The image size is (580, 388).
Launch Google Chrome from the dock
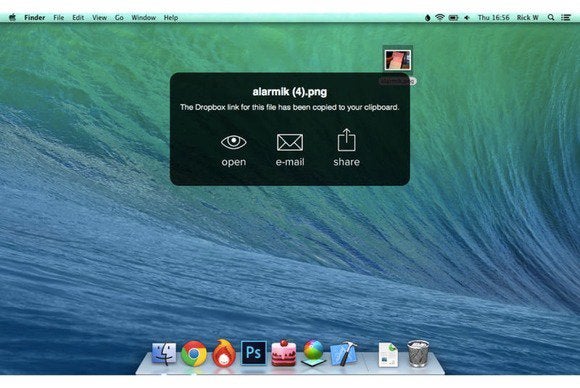pos(194,354)
